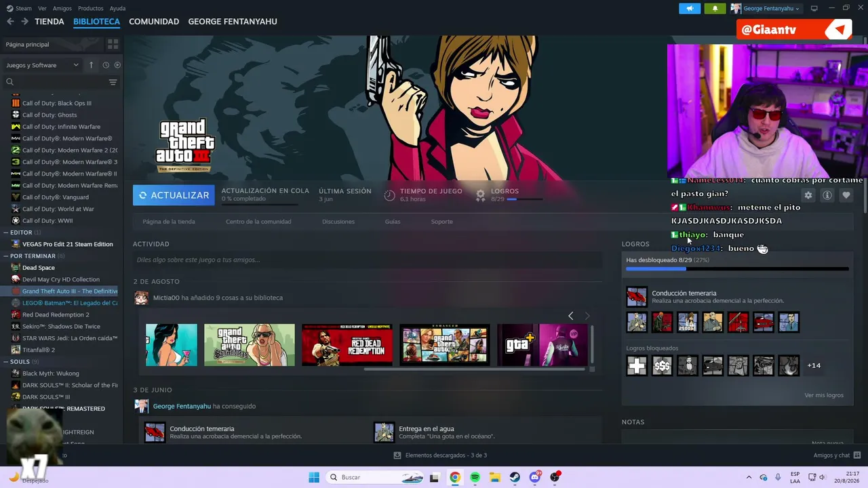Open the Amigos menu

click(62, 8)
